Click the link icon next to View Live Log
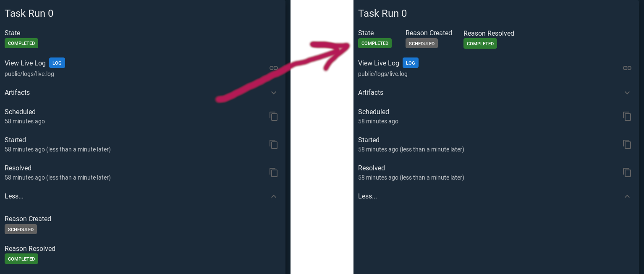This screenshot has height=274, width=644. [x=273, y=68]
